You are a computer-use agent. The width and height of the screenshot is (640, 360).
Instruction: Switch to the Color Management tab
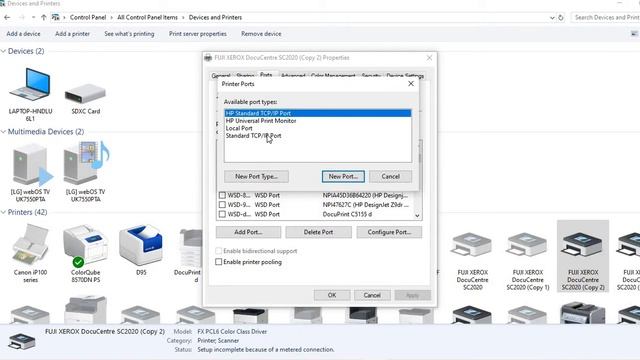pyautogui.click(x=333, y=76)
